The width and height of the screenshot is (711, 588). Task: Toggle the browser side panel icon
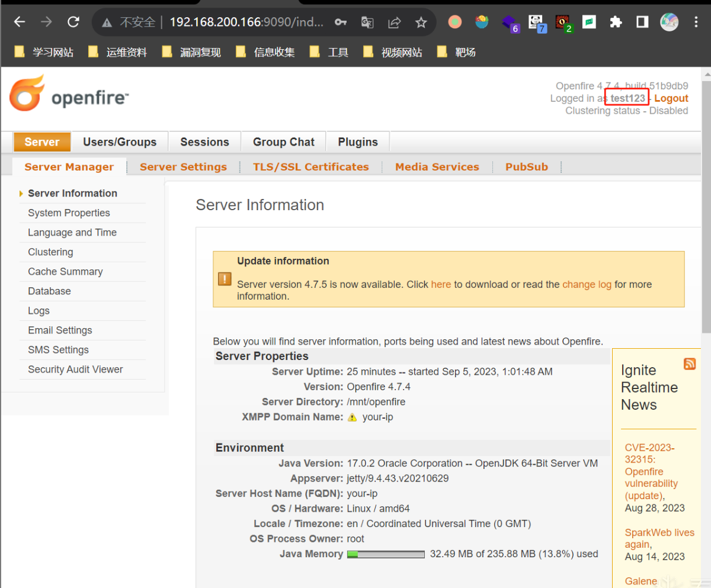(642, 23)
